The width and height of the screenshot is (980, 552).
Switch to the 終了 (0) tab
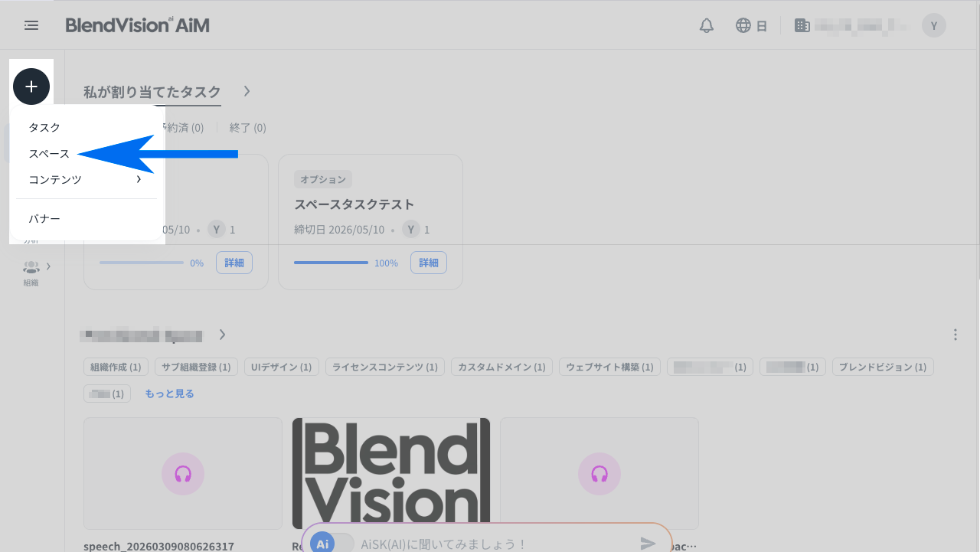pos(248,128)
